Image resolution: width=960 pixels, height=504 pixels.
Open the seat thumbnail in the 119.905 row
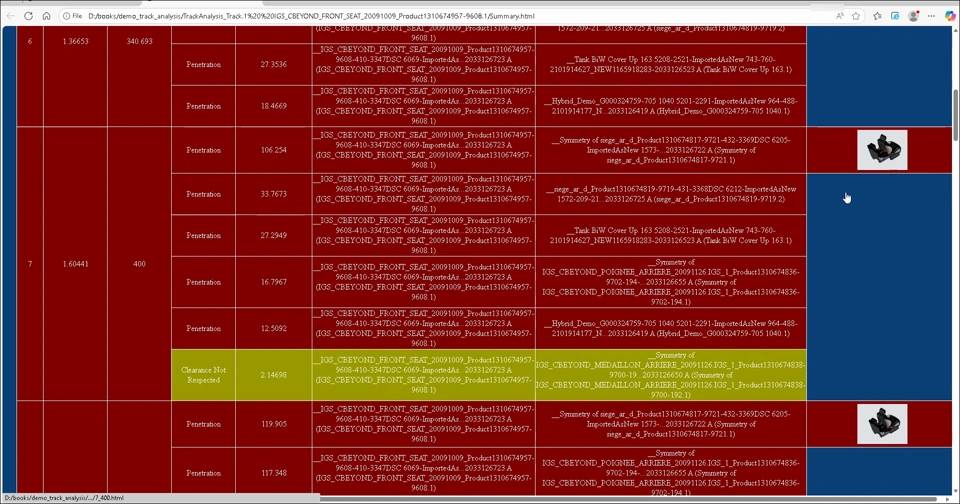pos(882,424)
